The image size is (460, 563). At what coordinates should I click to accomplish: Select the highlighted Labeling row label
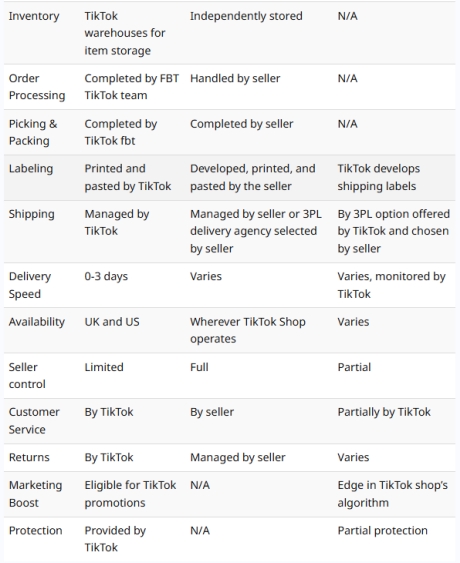tap(31, 169)
